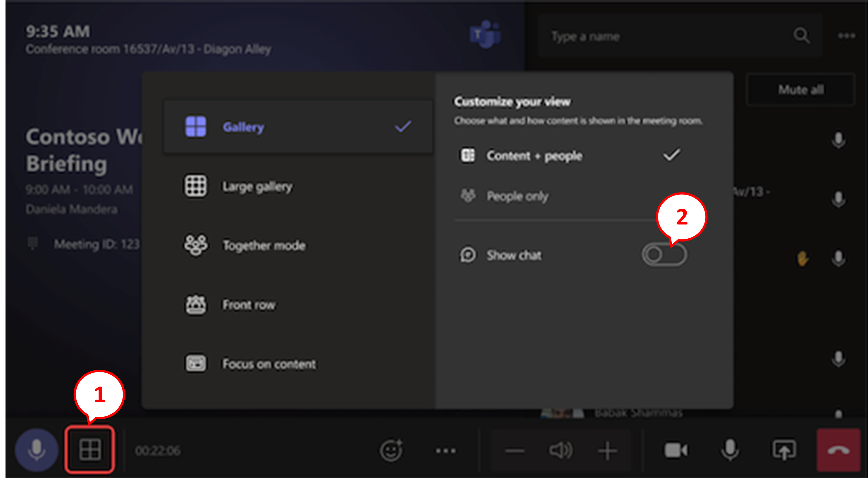
Task: Turn on the Show chat toggle
Action: pyautogui.click(x=664, y=255)
